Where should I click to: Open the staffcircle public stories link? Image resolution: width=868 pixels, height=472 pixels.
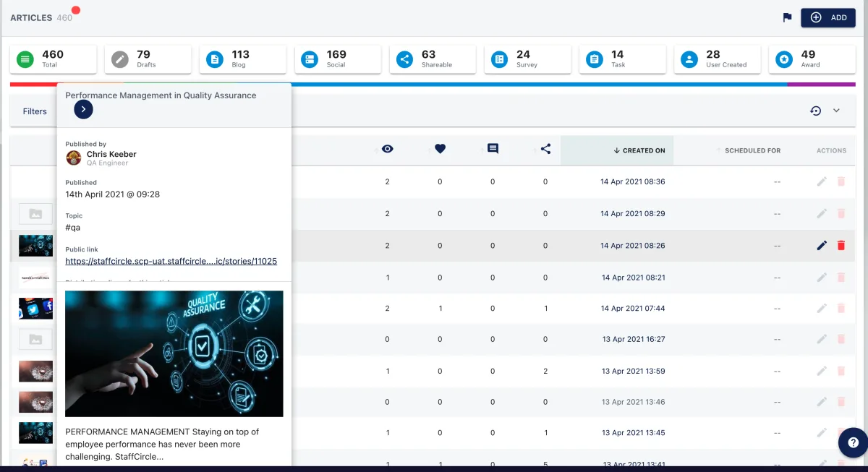171,261
